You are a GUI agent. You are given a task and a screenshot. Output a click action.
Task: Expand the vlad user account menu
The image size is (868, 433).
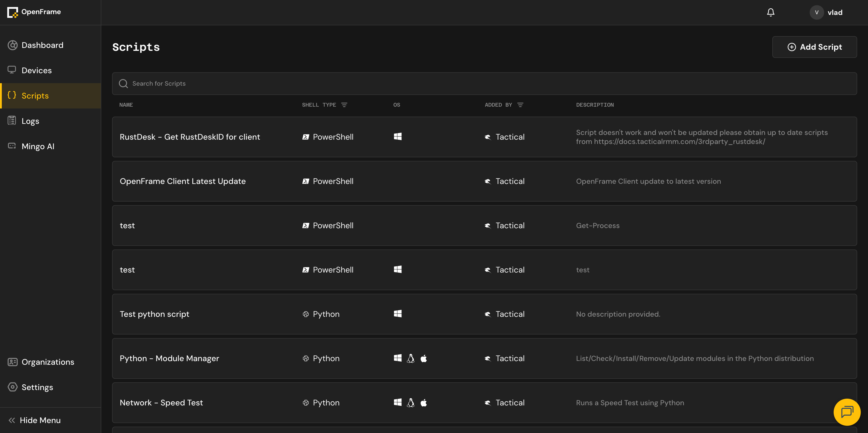point(835,12)
